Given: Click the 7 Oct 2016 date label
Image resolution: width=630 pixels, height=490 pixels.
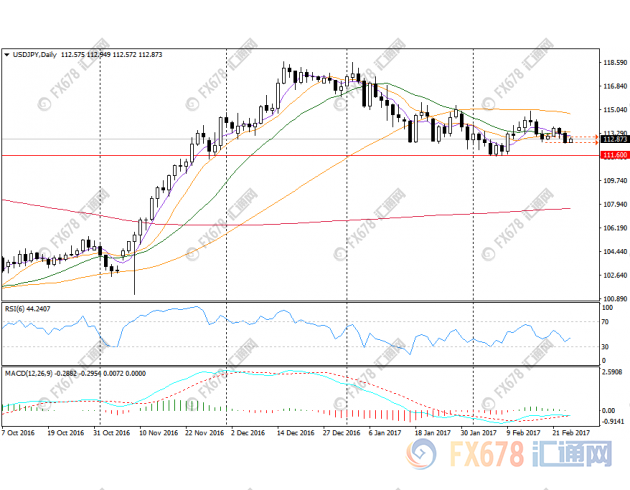Looking at the screenshot, I should (18, 433).
